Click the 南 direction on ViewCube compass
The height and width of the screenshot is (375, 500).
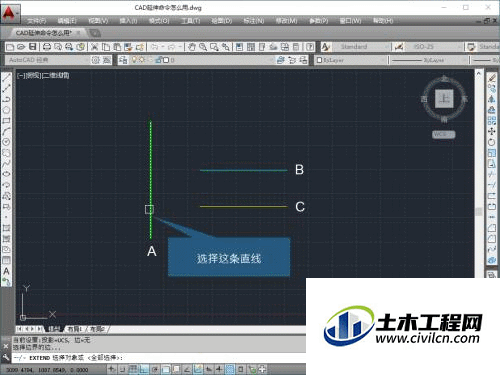click(444, 119)
